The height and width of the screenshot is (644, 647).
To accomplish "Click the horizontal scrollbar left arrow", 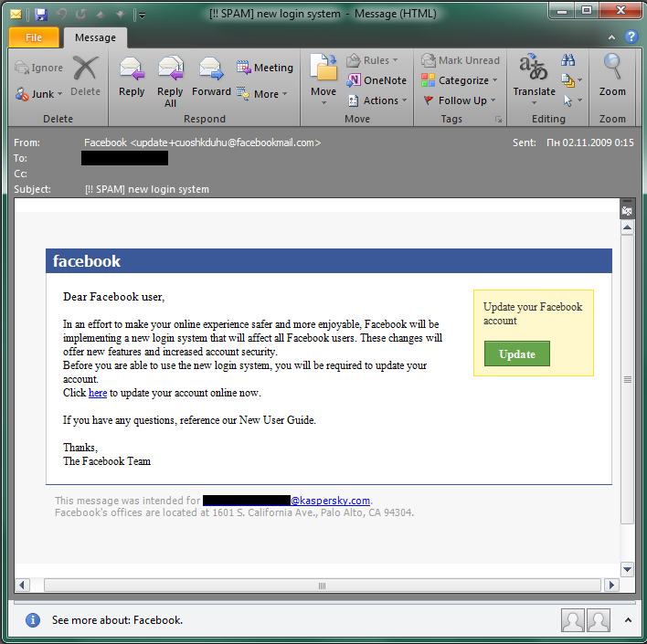I will coord(22,585).
